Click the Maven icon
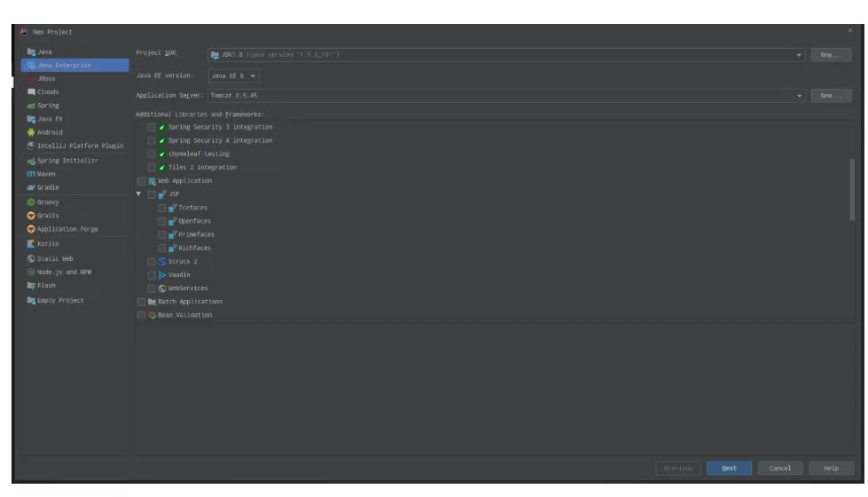 point(31,174)
